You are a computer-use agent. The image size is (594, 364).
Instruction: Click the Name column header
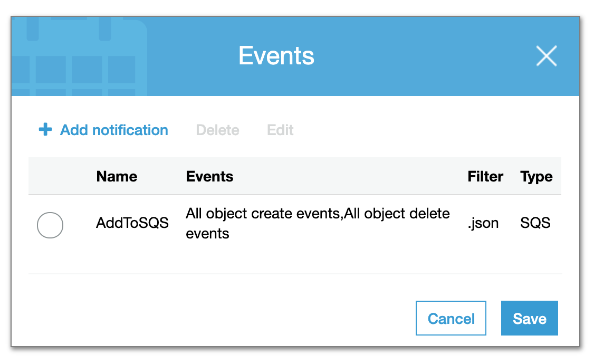coord(117,176)
